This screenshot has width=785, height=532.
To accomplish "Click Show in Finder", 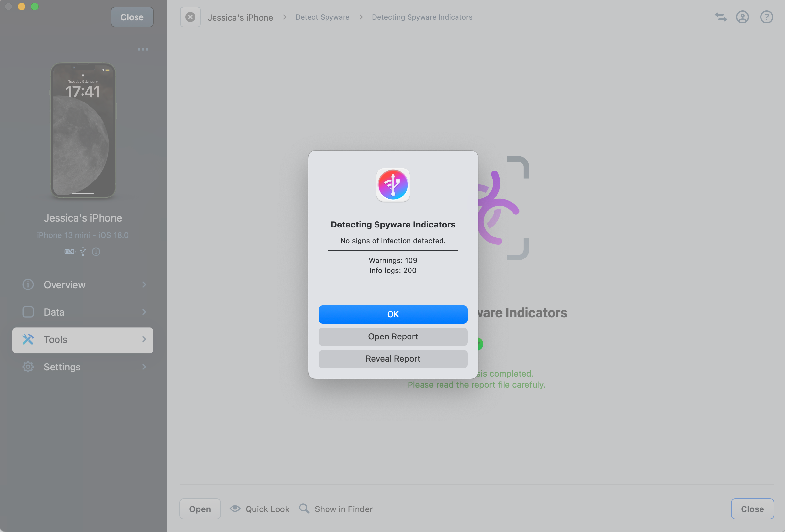I will tap(336, 509).
